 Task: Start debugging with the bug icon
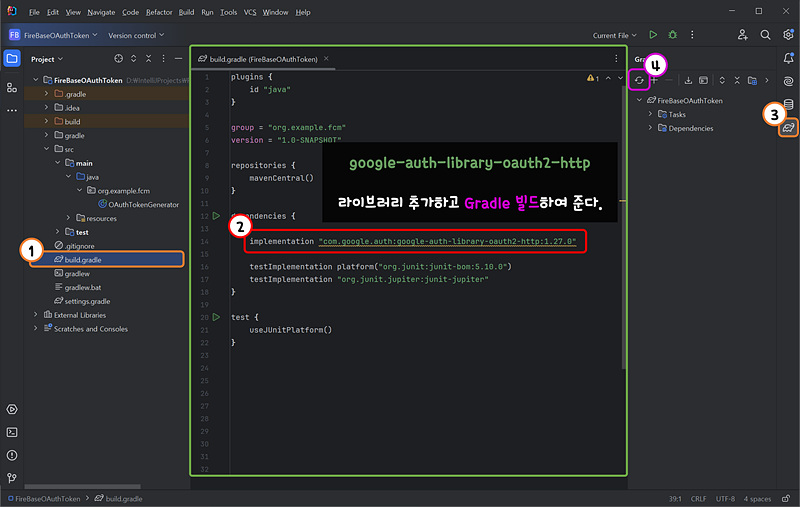[x=673, y=35]
